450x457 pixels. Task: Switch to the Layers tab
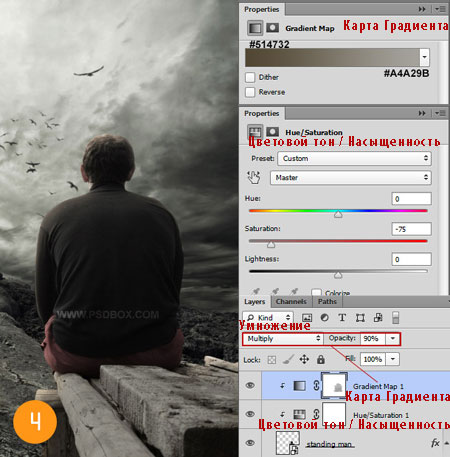(x=254, y=302)
